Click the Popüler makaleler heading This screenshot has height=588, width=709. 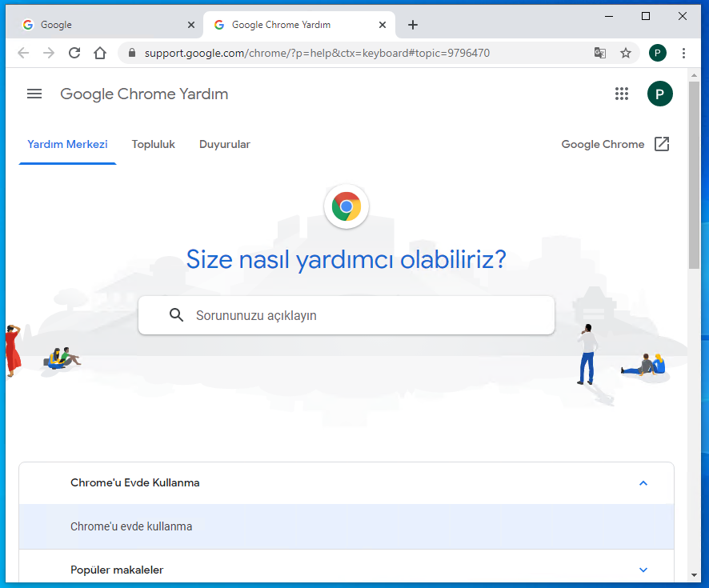click(x=117, y=570)
